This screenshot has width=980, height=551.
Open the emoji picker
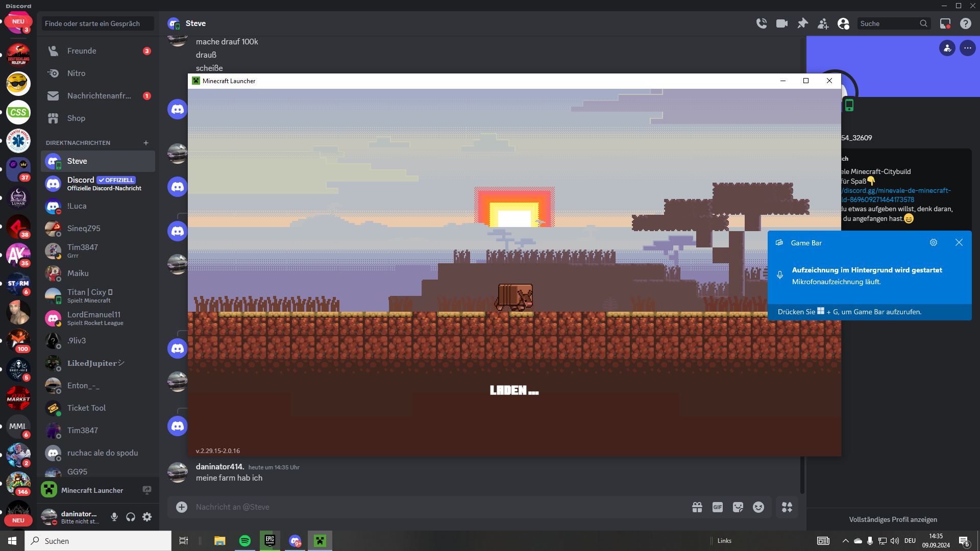[758, 507]
